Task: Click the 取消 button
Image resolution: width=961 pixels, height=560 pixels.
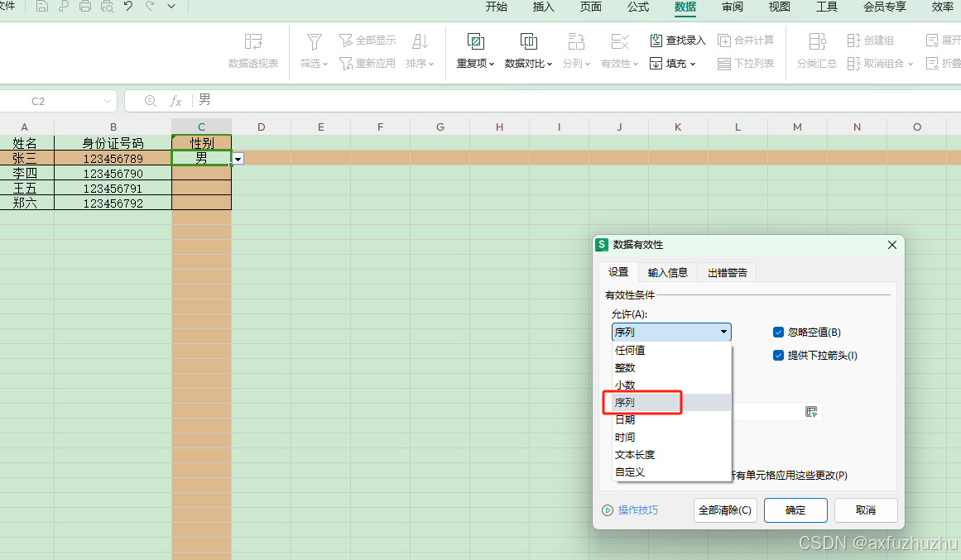Action: pyautogui.click(x=866, y=510)
